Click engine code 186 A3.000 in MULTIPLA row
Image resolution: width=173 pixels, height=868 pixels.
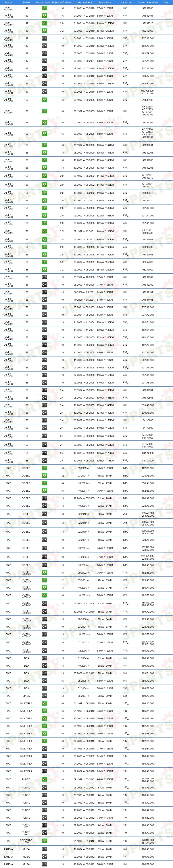(x=148, y=703)
